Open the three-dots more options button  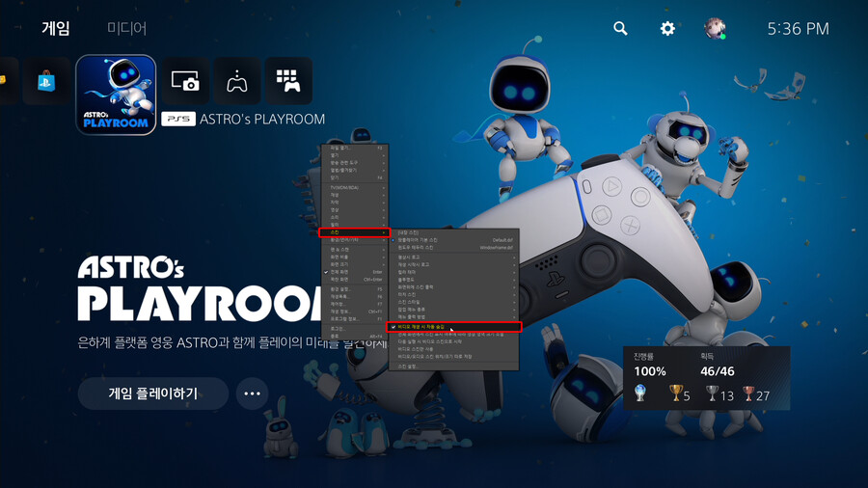(x=252, y=393)
